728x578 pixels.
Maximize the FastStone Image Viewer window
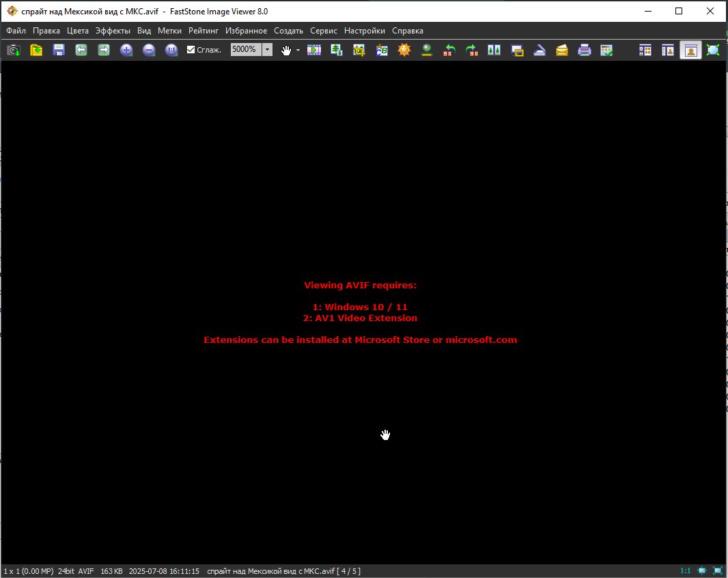[x=679, y=11]
